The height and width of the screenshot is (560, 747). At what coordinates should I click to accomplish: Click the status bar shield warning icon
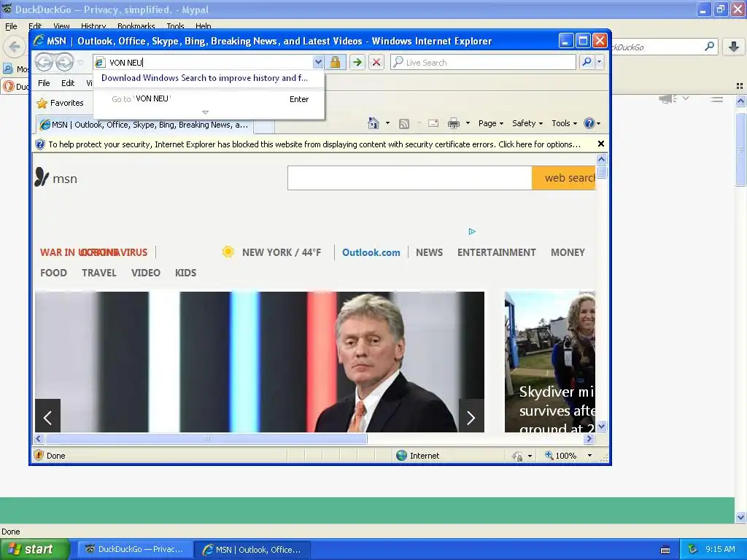[x=39, y=455]
